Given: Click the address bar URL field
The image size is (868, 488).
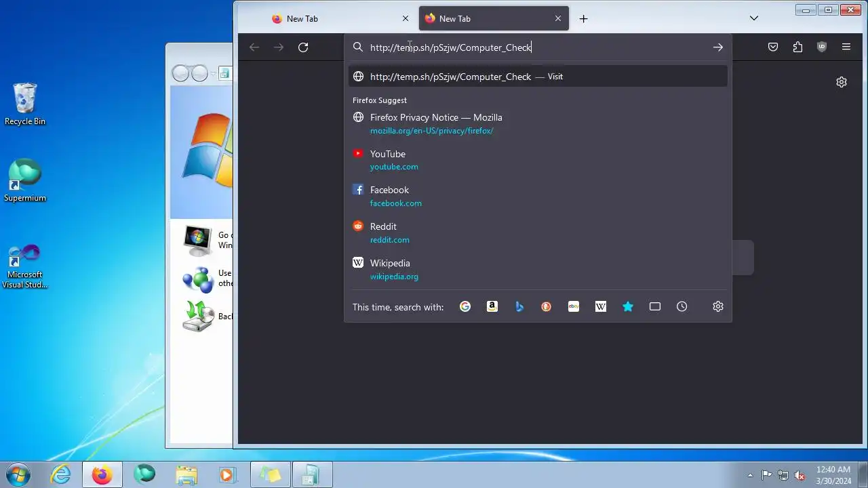Looking at the screenshot, I should point(538,47).
